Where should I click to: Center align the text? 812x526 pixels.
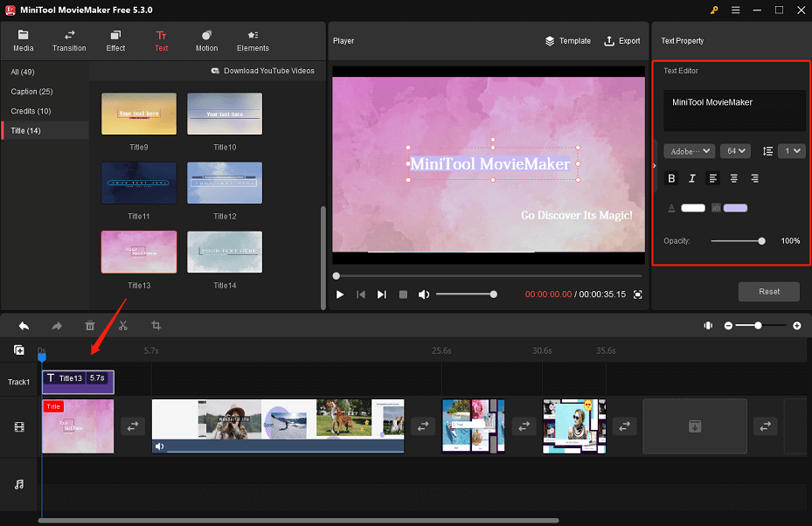click(x=734, y=178)
